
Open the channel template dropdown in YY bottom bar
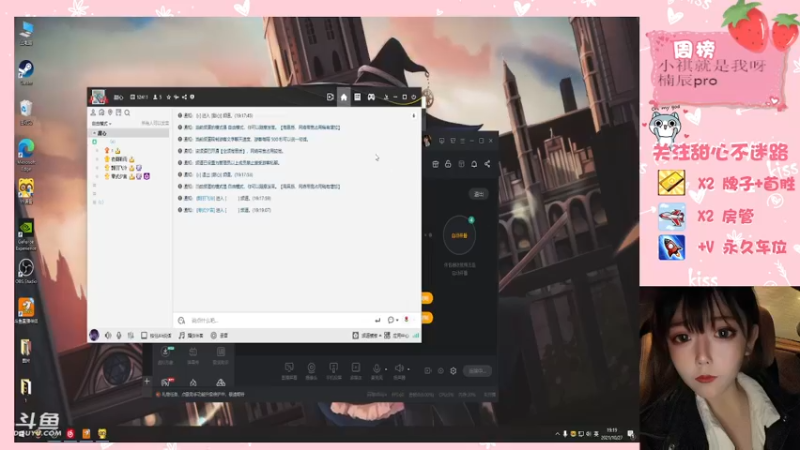click(367, 335)
